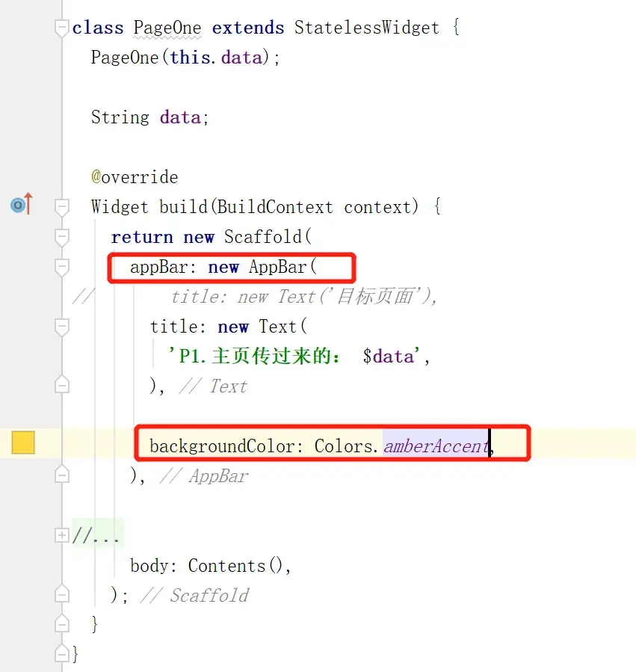The width and height of the screenshot is (636, 672).
Task: Collapse the return new Scaffold fold marker
Action: point(62,238)
